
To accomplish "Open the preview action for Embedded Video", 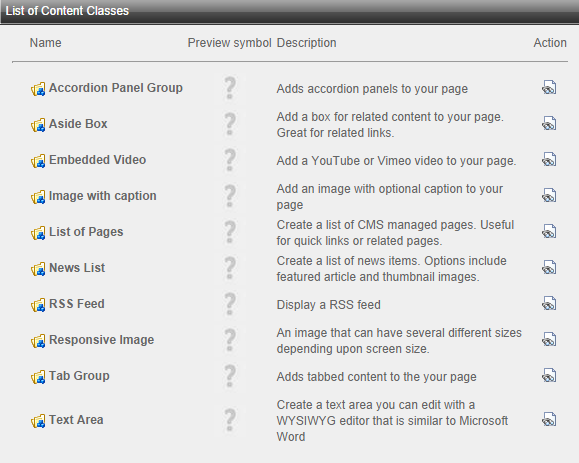I will 549,160.
